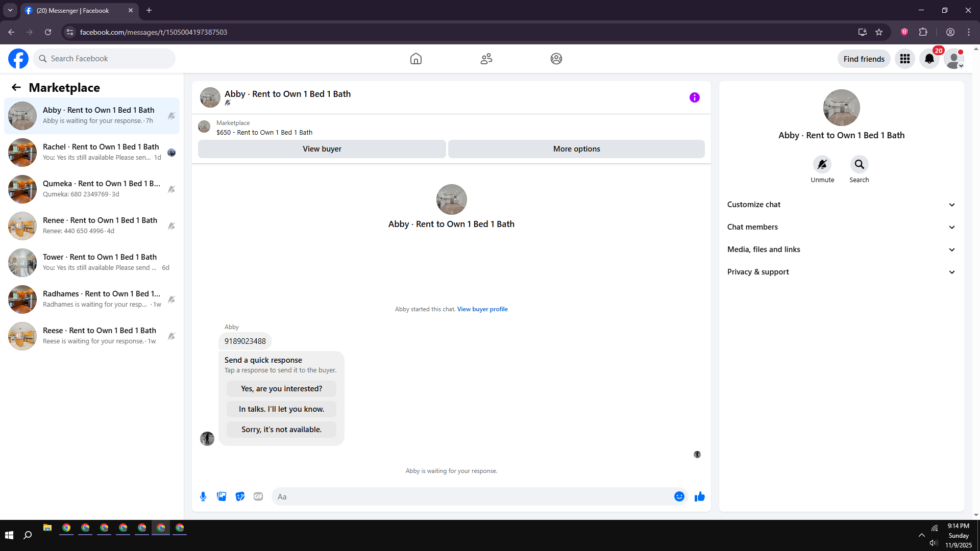
Task: Toggle mute icon on Qumeka's conversation row
Action: pyautogui.click(x=171, y=189)
